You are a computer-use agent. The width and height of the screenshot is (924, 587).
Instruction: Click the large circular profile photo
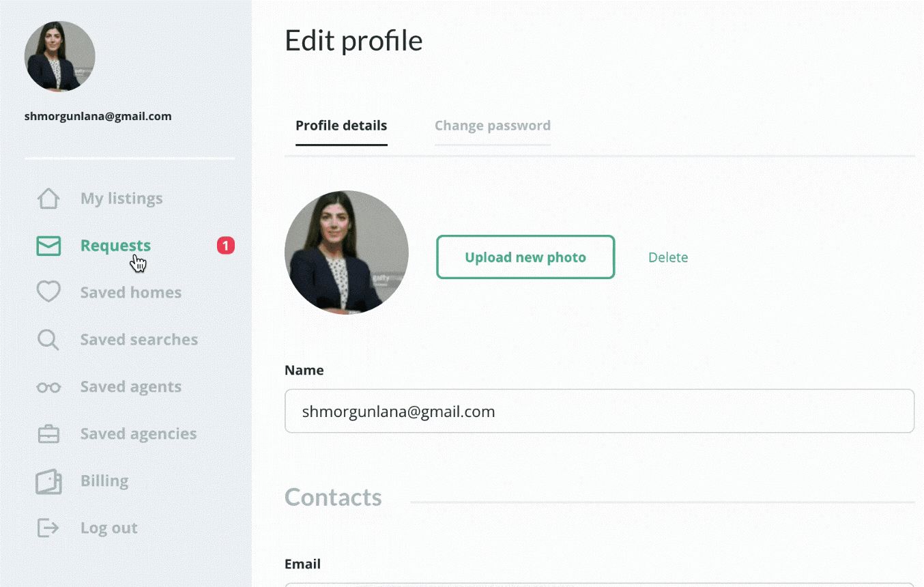click(x=346, y=253)
